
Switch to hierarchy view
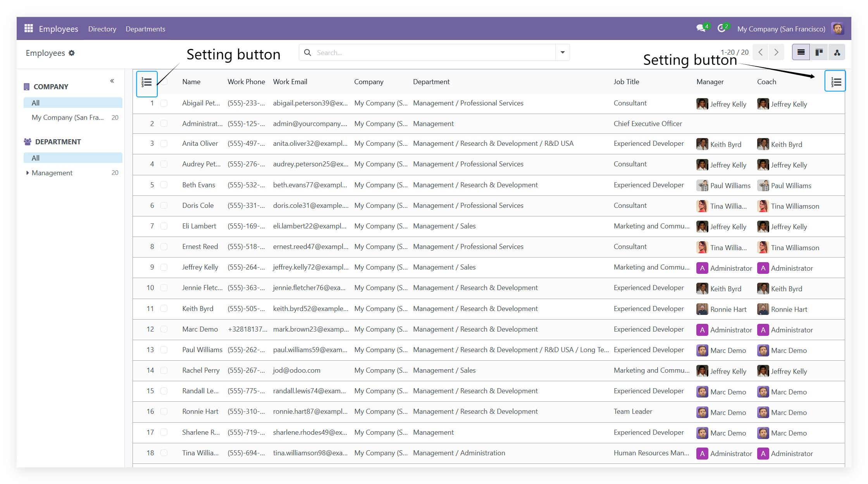(837, 52)
